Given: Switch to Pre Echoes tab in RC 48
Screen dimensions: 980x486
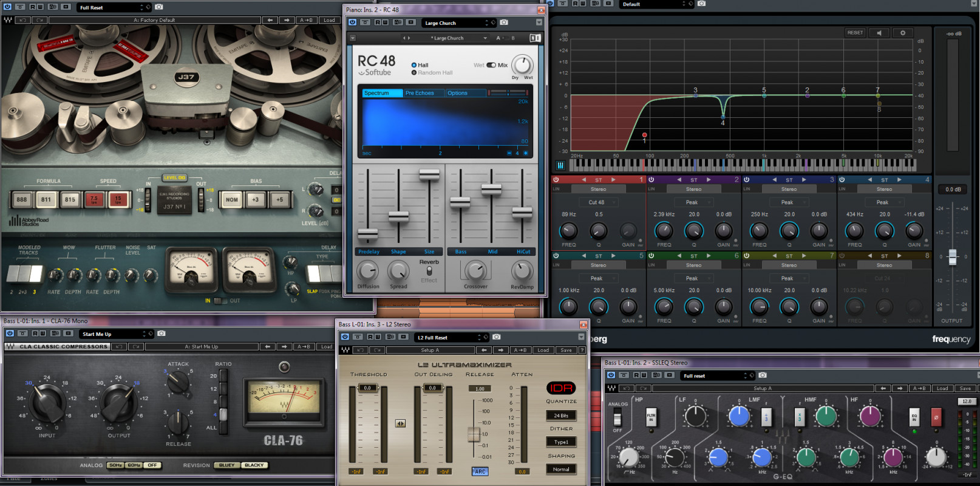Looking at the screenshot, I should click(423, 93).
